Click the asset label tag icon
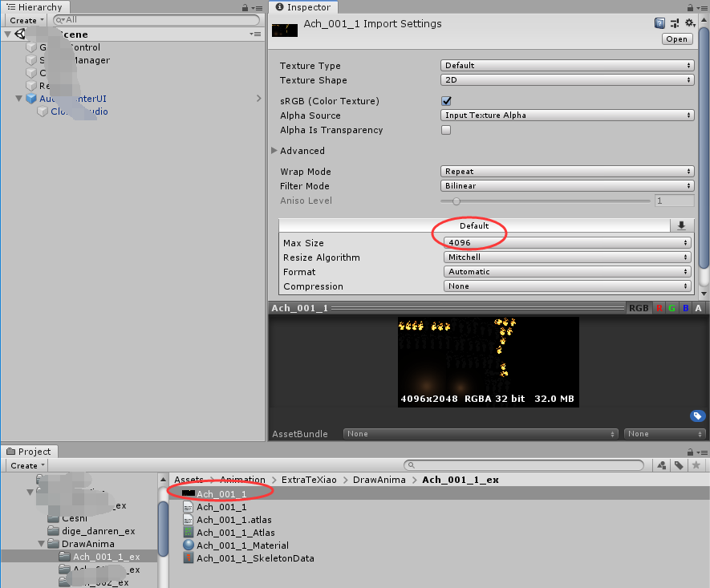The height and width of the screenshot is (588, 710). (x=697, y=416)
